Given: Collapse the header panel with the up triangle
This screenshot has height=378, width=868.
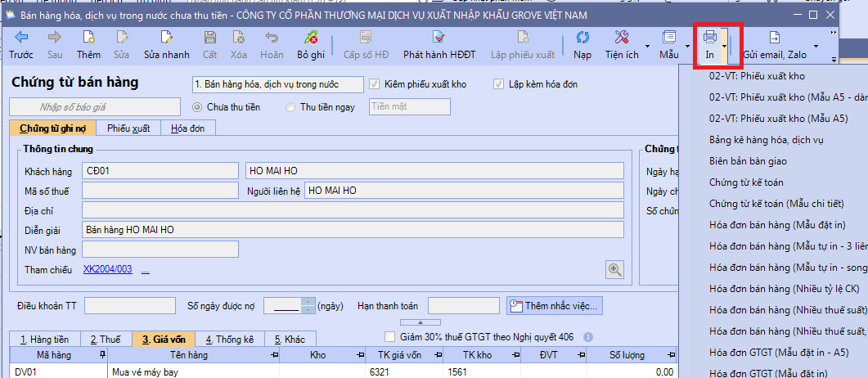Looking at the screenshot, I should (x=421, y=322).
